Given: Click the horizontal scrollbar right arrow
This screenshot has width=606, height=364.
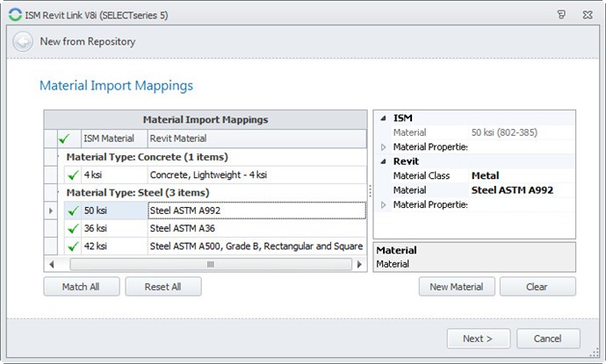Looking at the screenshot, I should point(359,264).
